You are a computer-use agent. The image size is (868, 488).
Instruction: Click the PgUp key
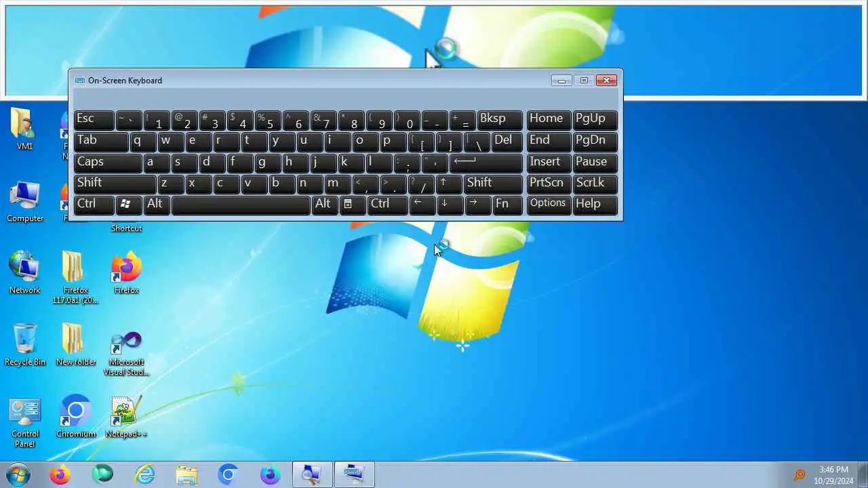coord(595,120)
